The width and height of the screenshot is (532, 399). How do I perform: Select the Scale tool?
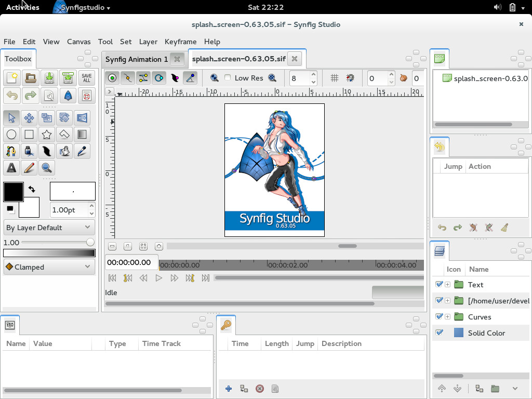pyautogui.click(x=47, y=118)
